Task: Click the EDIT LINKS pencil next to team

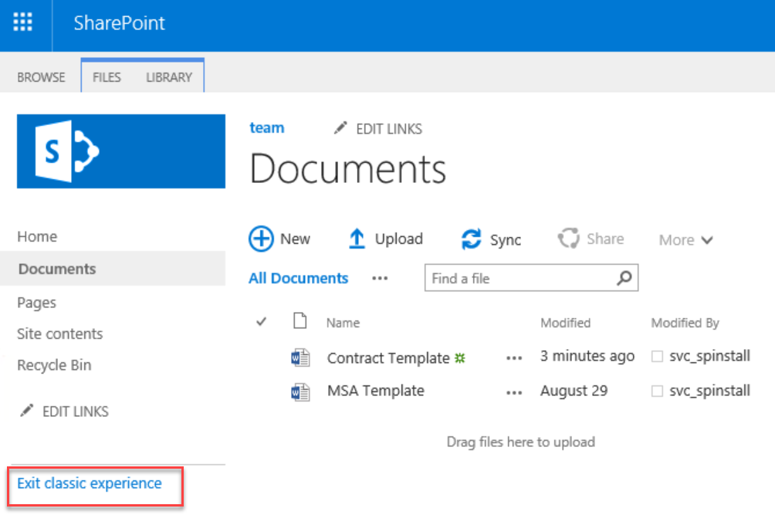Action: tap(340, 128)
